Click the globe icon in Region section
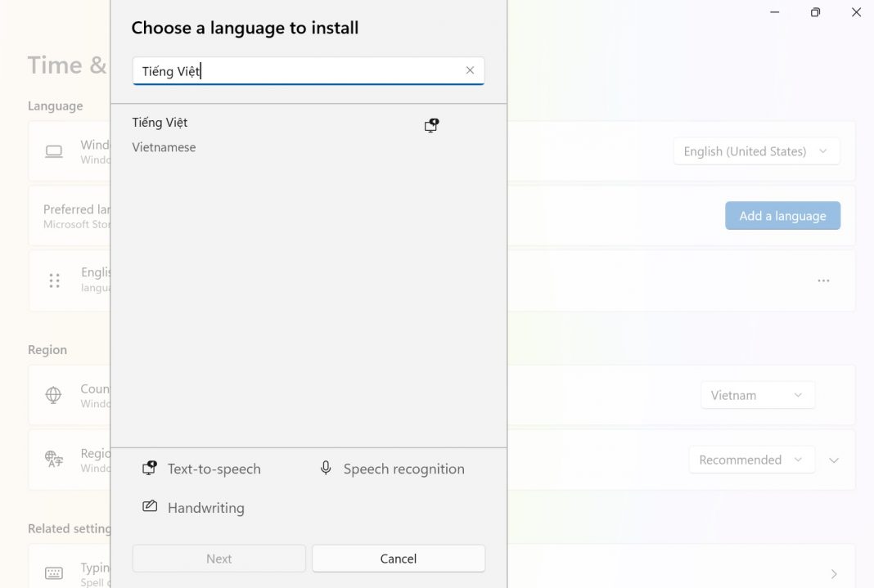Image resolution: width=874 pixels, height=588 pixels. click(x=53, y=395)
